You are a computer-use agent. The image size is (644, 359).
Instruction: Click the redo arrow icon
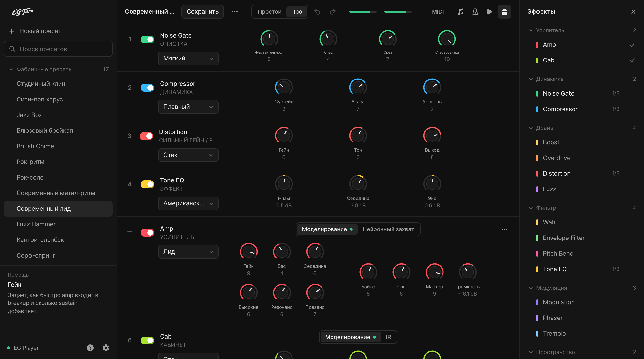pos(332,11)
